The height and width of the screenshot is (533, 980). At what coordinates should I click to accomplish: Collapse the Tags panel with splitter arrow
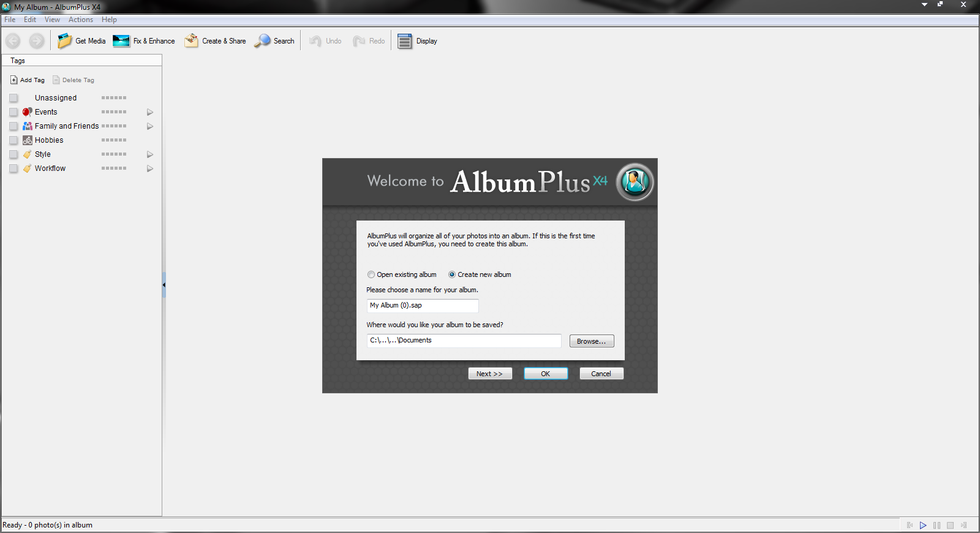(164, 285)
